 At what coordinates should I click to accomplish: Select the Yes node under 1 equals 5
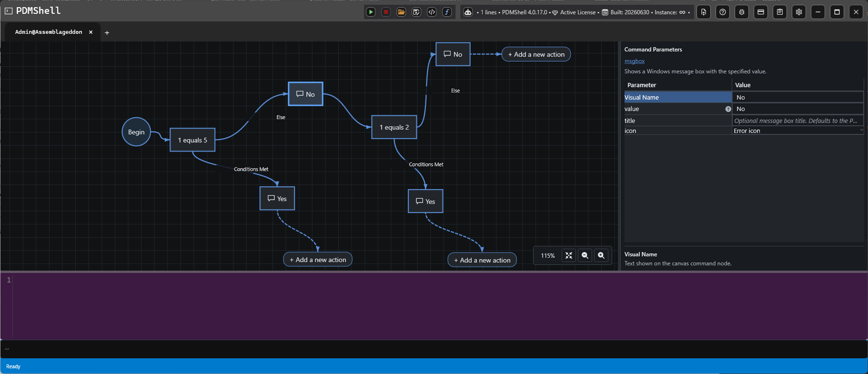277,198
